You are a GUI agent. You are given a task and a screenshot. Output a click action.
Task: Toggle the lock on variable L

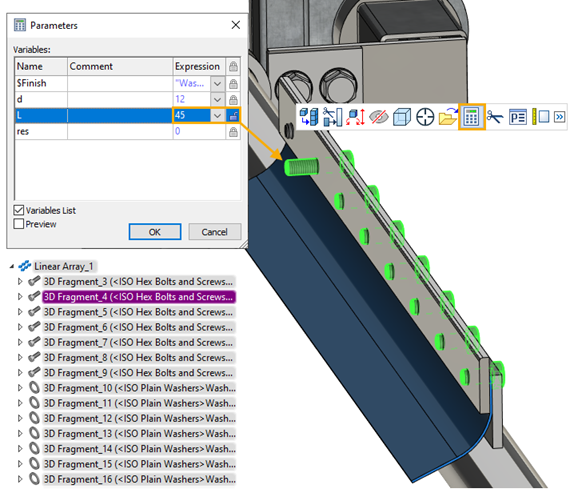[233, 116]
